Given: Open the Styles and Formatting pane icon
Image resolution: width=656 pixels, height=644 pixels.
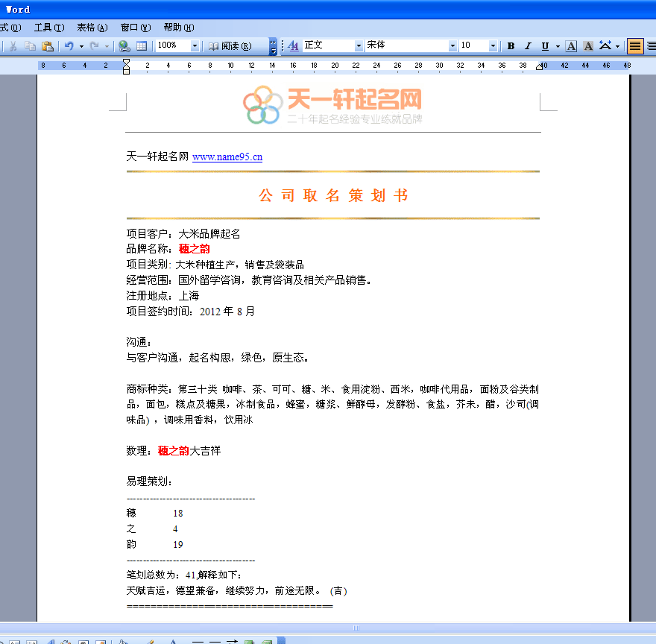Looking at the screenshot, I should 293,46.
